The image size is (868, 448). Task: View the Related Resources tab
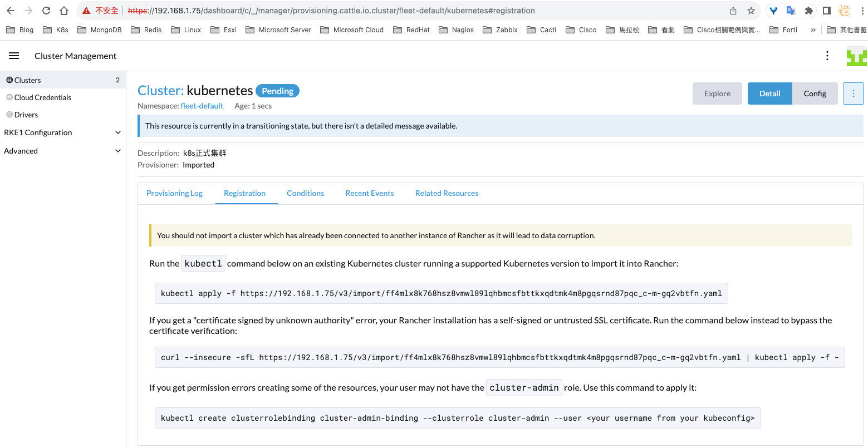[447, 193]
